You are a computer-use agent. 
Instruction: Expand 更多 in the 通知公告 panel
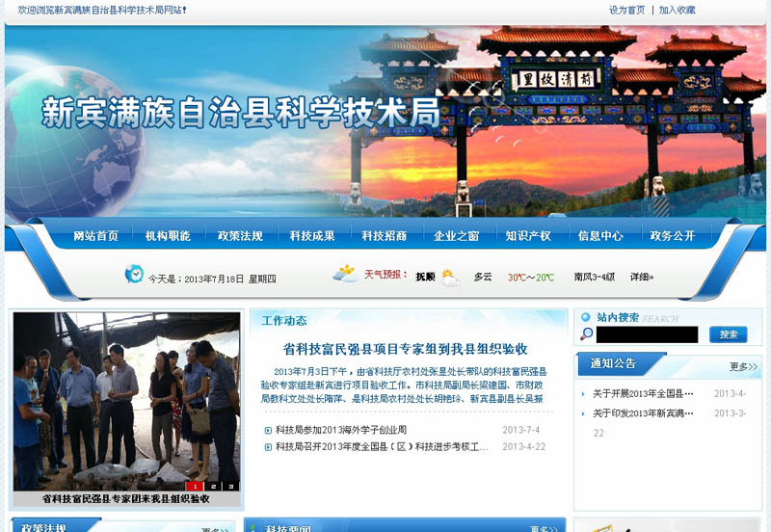(743, 366)
